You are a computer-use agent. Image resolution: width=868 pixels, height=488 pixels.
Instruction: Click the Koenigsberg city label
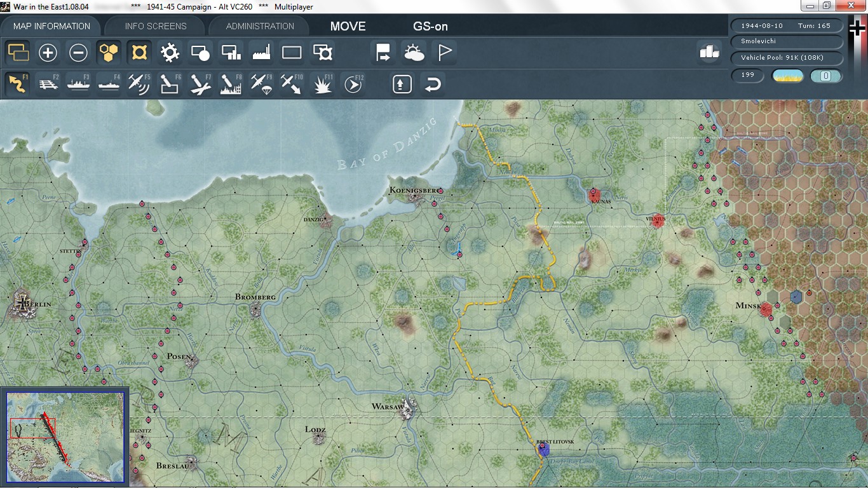point(415,190)
